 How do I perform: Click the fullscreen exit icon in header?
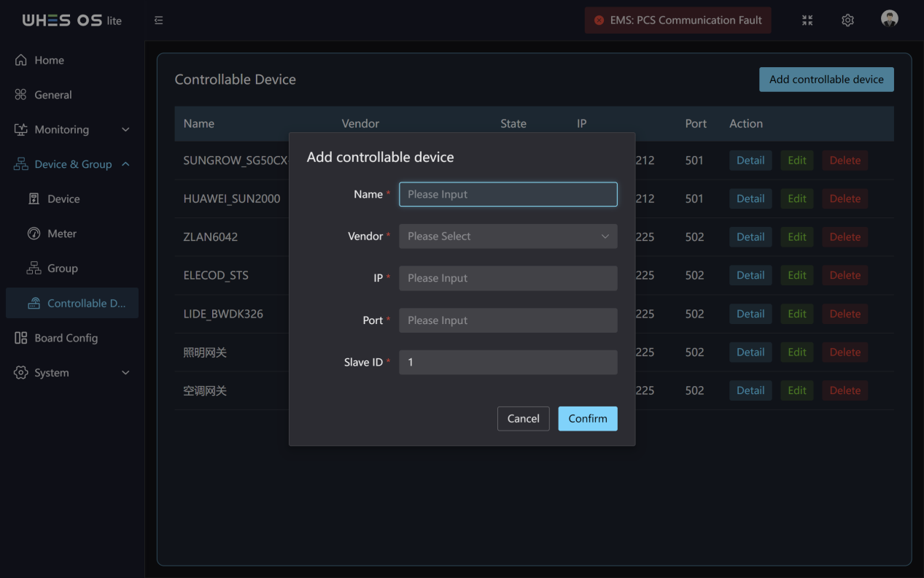pos(807,20)
